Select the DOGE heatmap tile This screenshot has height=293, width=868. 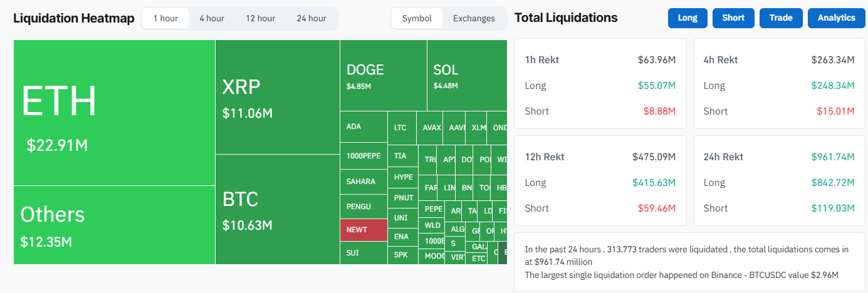[x=384, y=76]
